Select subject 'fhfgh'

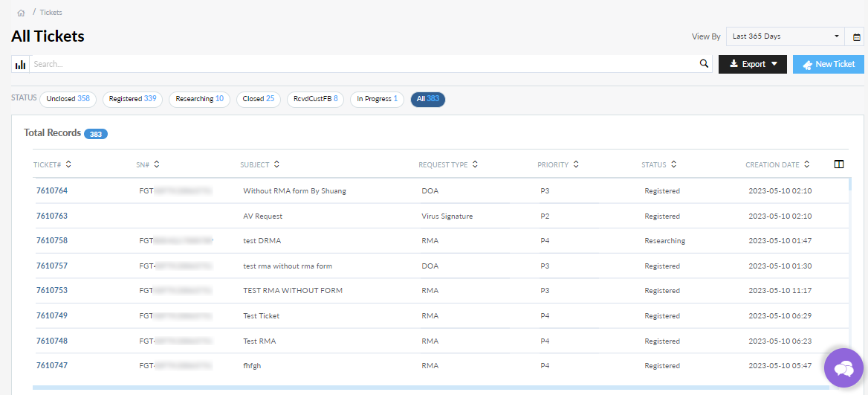click(252, 366)
